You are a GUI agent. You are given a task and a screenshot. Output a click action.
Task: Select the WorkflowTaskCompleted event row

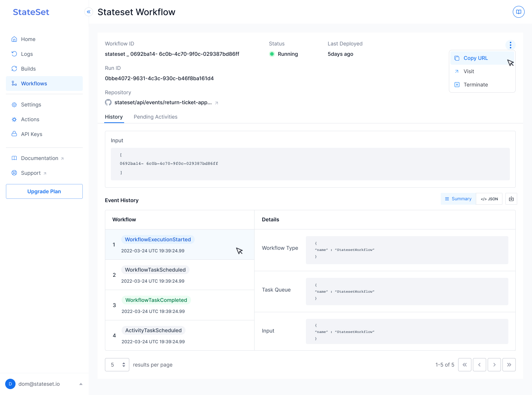[180, 305]
